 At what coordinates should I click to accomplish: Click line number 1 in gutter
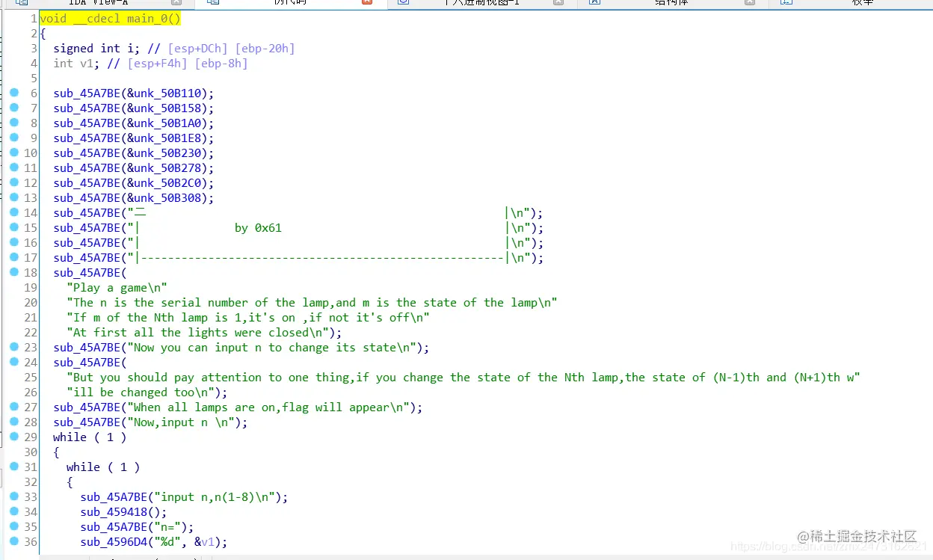coord(34,18)
